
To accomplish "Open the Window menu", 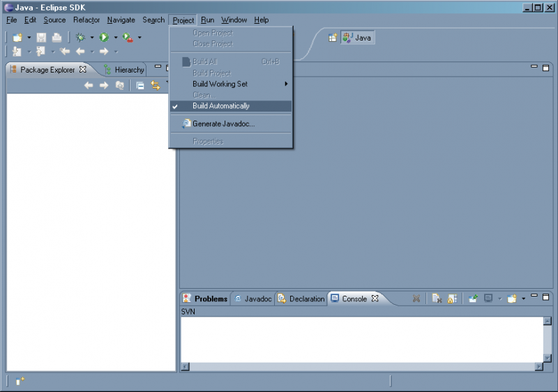I will pyautogui.click(x=234, y=20).
